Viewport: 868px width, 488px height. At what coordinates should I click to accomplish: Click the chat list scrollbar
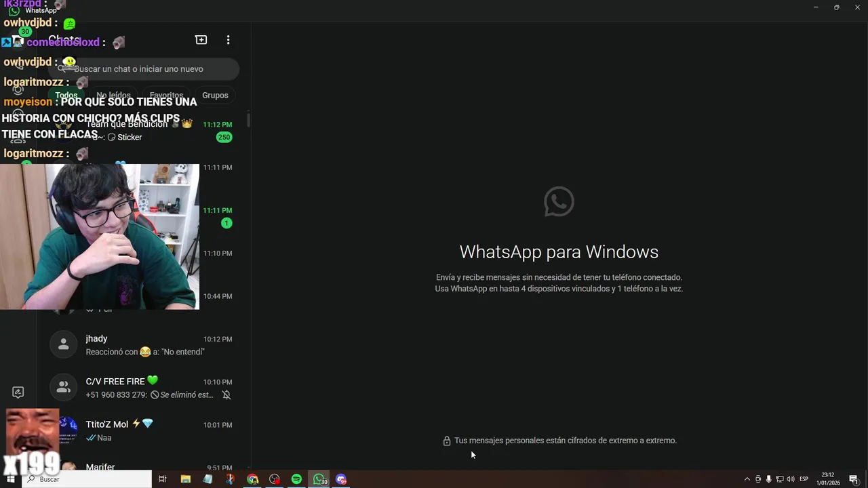point(248,121)
